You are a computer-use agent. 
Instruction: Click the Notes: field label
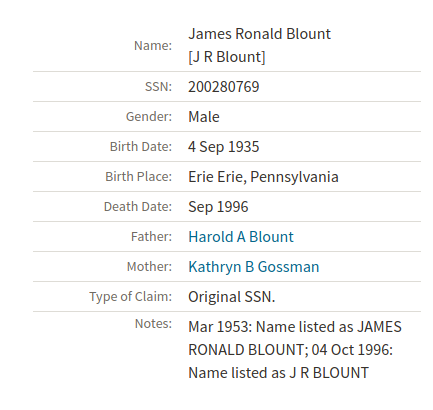[153, 324]
